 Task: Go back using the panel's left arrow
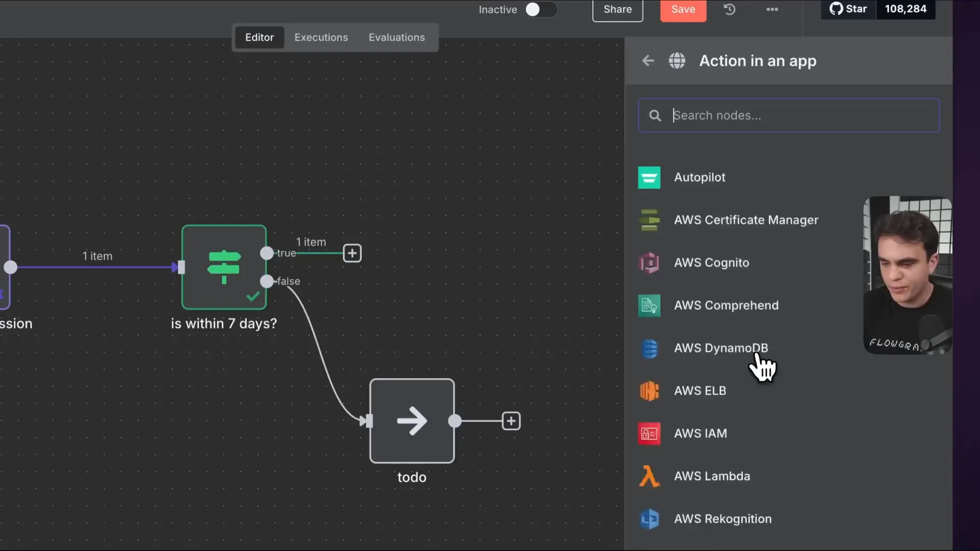tap(648, 61)
